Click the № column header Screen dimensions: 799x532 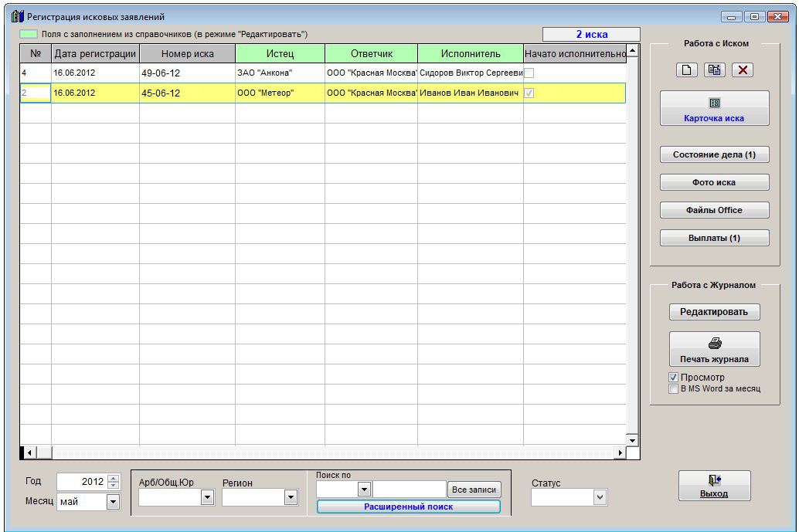tap(36, 53)
